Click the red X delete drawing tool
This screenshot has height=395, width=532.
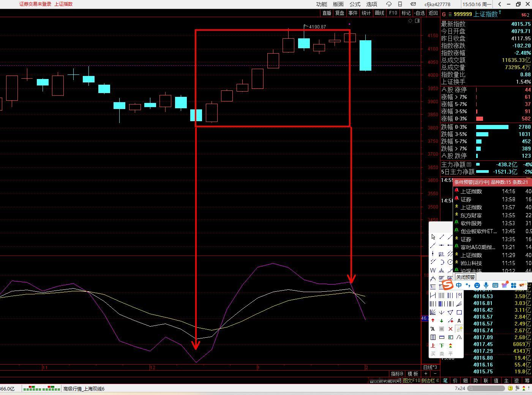click(450, 329)
